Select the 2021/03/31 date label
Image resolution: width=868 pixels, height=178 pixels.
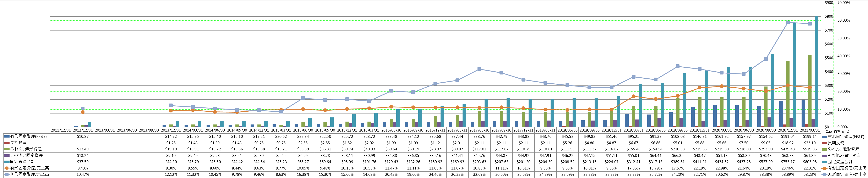pyautogui.click(x=810, y=130)
